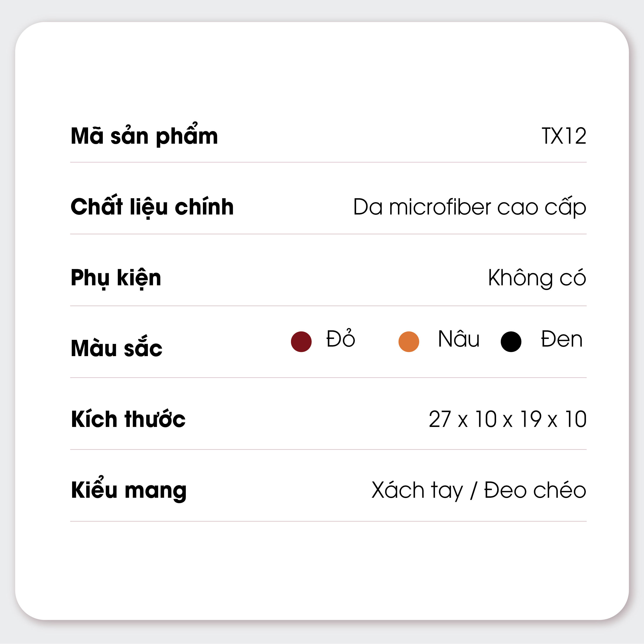The height and width of the screenshot is (644, 644).
Task: Click the "Kích thước" label
Action: tap(128, 419)
